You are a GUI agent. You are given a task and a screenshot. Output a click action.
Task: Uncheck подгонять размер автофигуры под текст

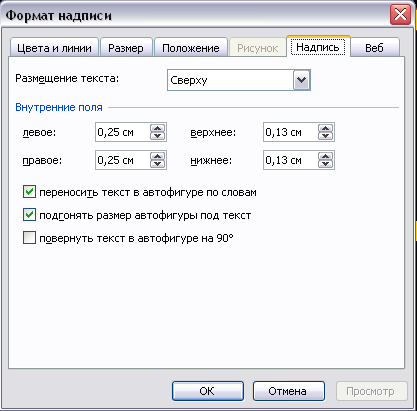(x=29, y=215)
